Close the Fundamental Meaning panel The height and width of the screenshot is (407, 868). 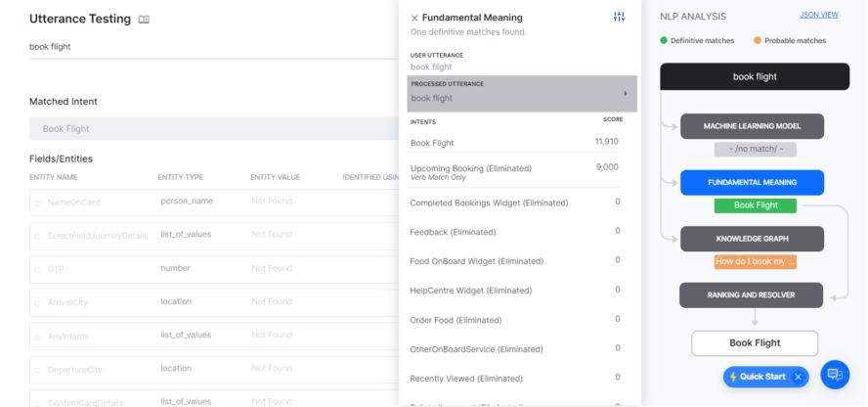point(414,18)
